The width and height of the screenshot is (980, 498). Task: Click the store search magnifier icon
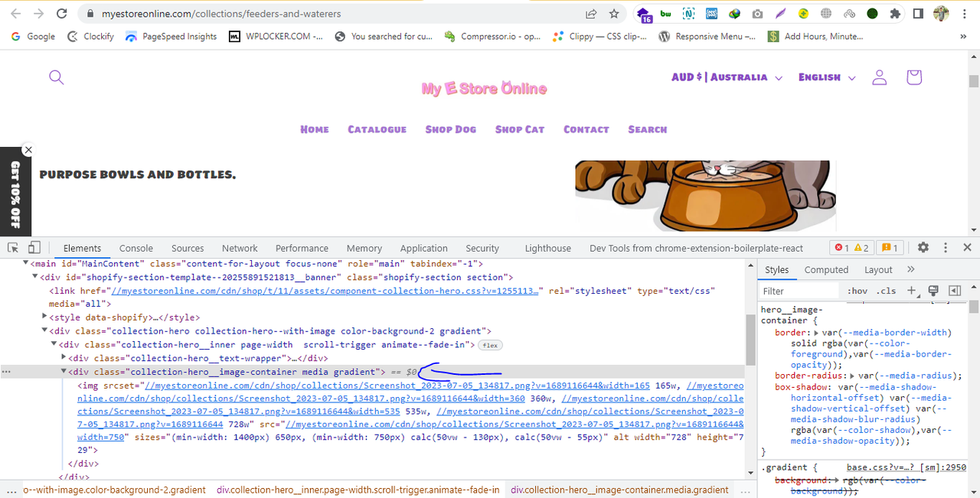pos(56,77)
